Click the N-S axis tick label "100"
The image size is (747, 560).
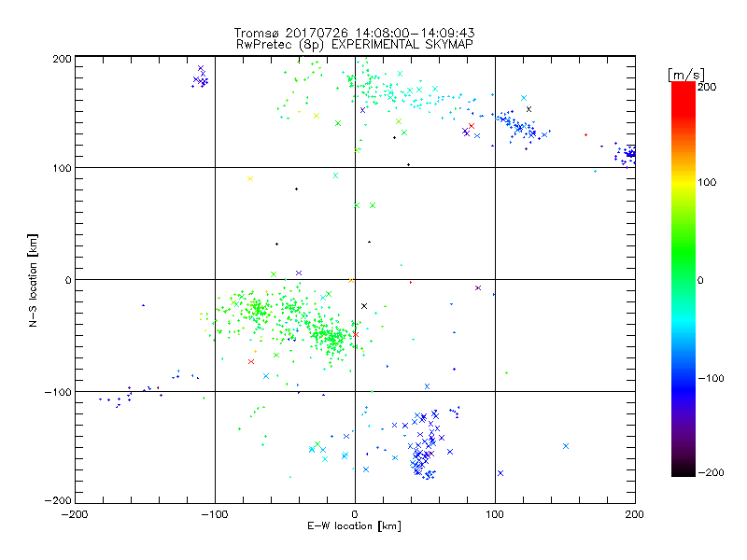62,168
